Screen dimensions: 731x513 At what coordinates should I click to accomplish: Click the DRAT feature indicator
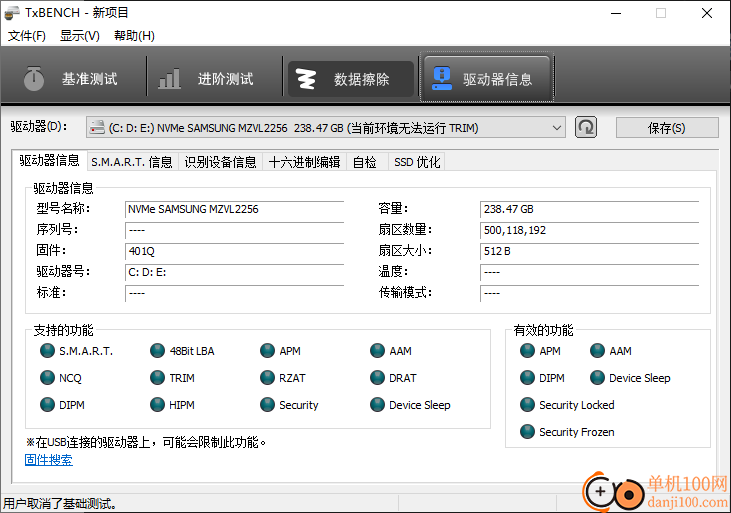(x=377, y=378)
